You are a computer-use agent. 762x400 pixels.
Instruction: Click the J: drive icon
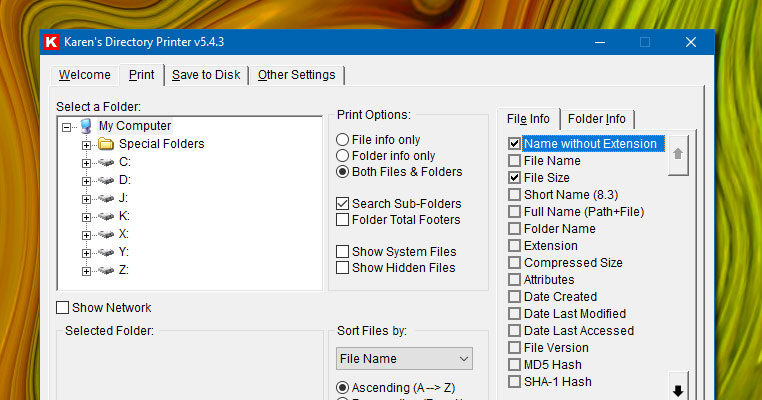click(x=106, y=198)
